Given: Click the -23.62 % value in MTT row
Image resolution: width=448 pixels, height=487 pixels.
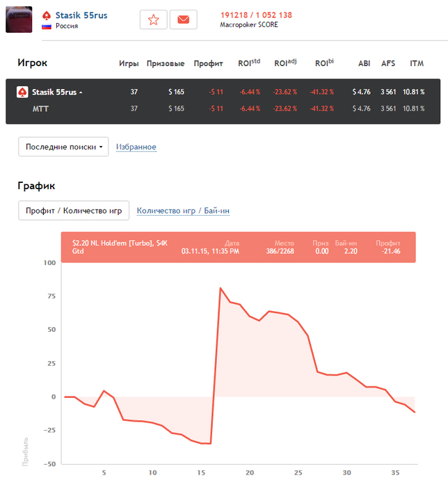Looking at the screenshot, I should pyautogui.click(x=285, y=109).
